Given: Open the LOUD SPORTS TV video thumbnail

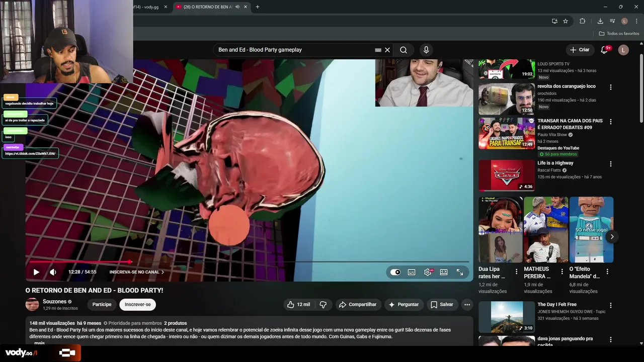Looking at the screenshot, I should coord(507,69).
